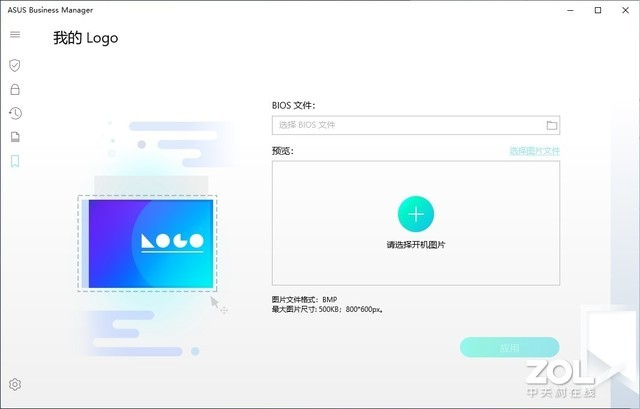
Task: Click the 选择 BIOS 文件 input field
Action: tap(416, 125)
